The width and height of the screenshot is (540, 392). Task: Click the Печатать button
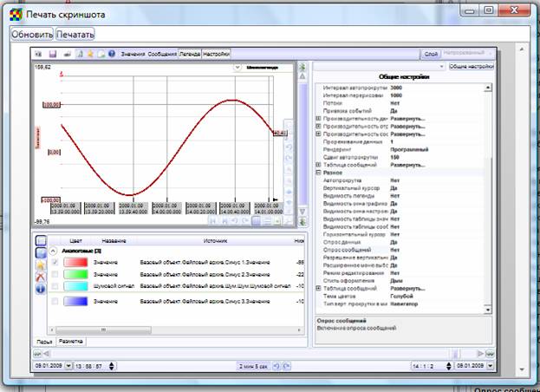(75, 35)
